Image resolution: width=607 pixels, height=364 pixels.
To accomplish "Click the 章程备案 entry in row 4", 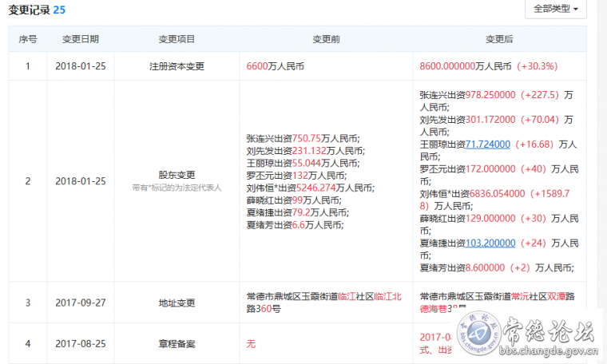I will pos(177,343).
